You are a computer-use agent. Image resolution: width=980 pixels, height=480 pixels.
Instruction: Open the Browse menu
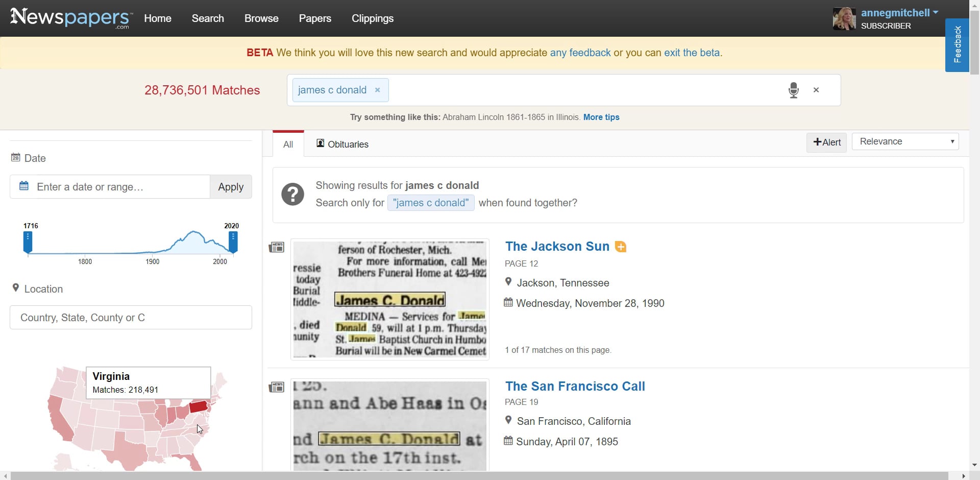click(261, 18)
